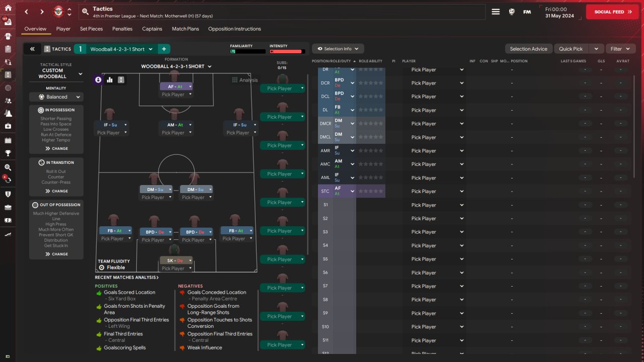
Task: Toggle the Analysis overlay on the pitch
Action: pos(245,80)
